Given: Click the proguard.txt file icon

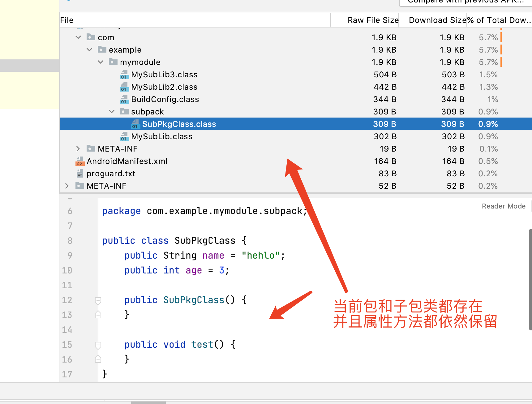Looking at the screenshot, I should (x=80, y=174).
